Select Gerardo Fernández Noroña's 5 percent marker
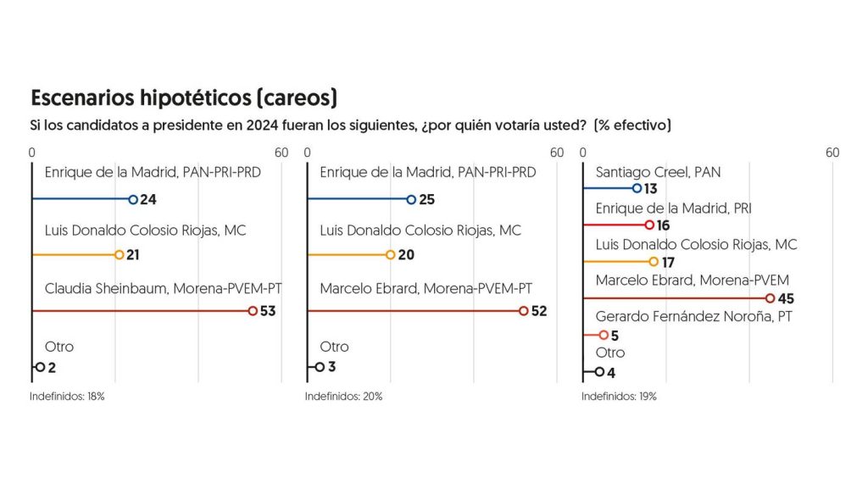868x489 pixels. coord(604,335)
